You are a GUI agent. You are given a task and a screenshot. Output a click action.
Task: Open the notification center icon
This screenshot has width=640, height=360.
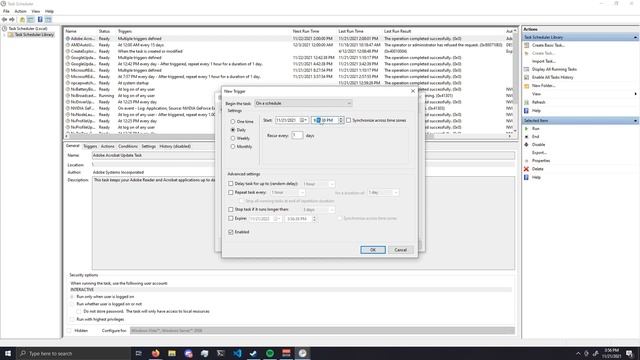tap(630, 353)
